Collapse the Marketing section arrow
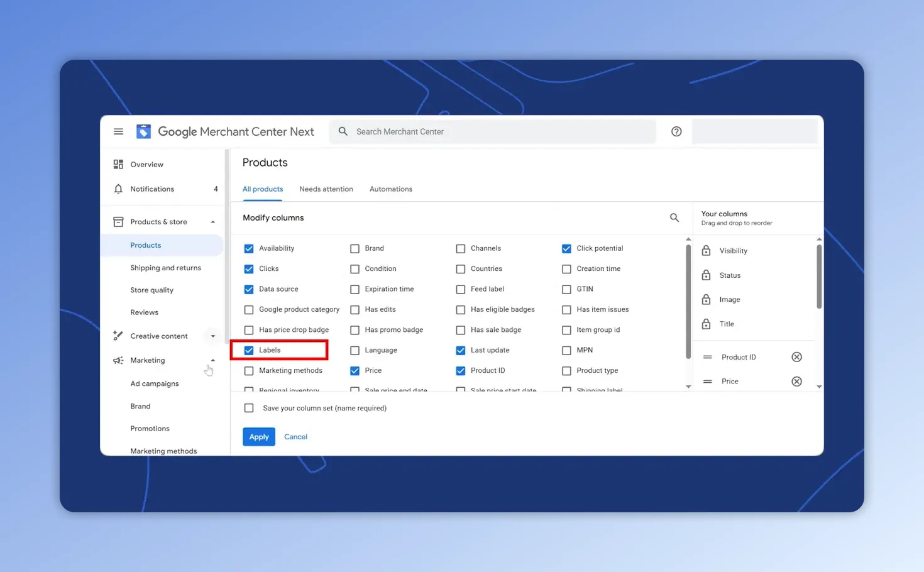This screenshot has width=924, height=572. click(x=213, y=360)
